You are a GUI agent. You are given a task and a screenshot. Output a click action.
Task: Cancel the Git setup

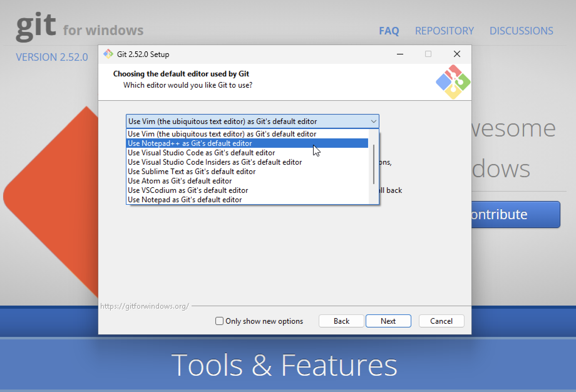click(441, 321)
